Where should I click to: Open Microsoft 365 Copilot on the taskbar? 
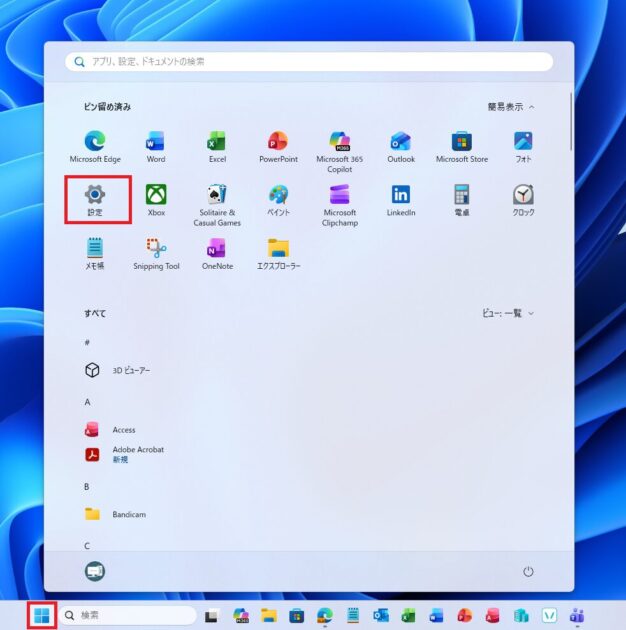point(241,616)
